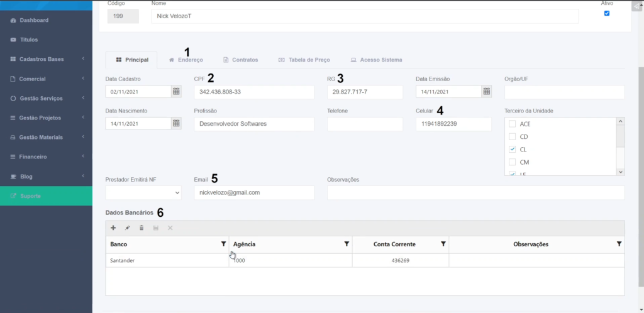Toggle the Ativo checkbox
The width and height of the screenshot is (644, 313).
(607, 13)
